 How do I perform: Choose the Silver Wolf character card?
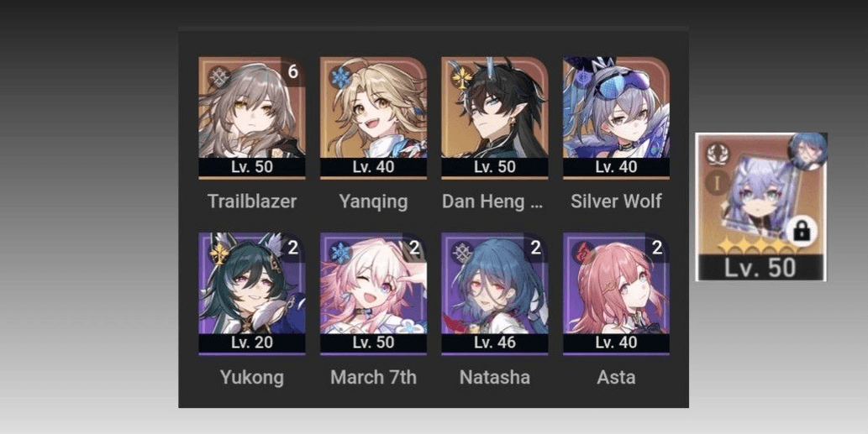[616, 118]
